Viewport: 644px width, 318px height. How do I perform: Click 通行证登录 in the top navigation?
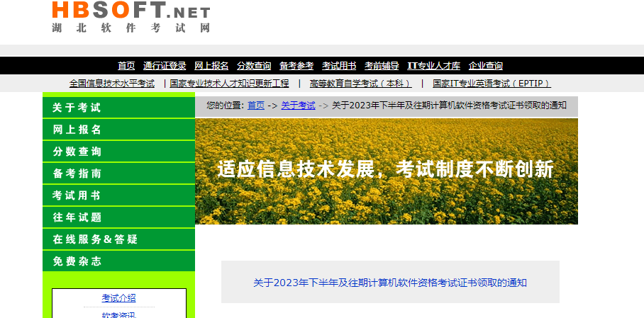pos(165,66)
